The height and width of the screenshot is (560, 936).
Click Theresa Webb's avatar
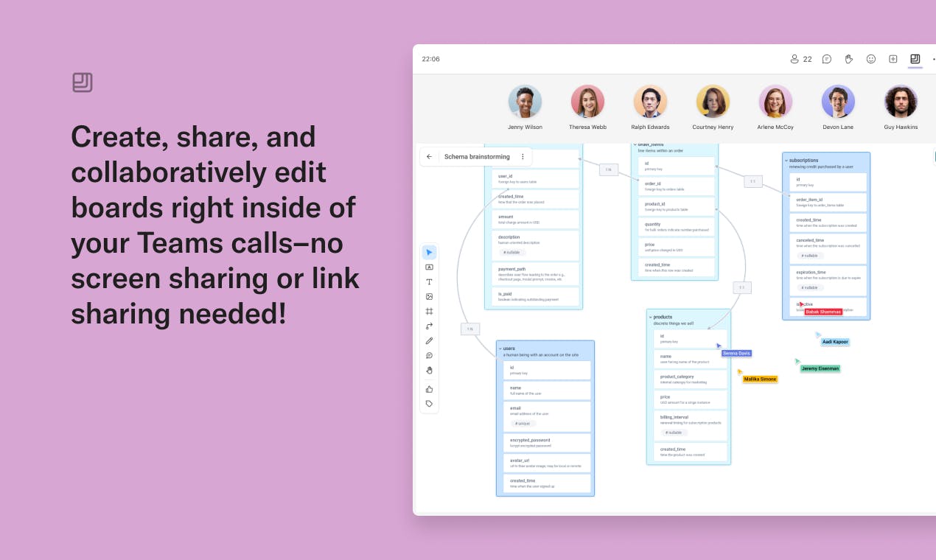[x=587, y=102]
